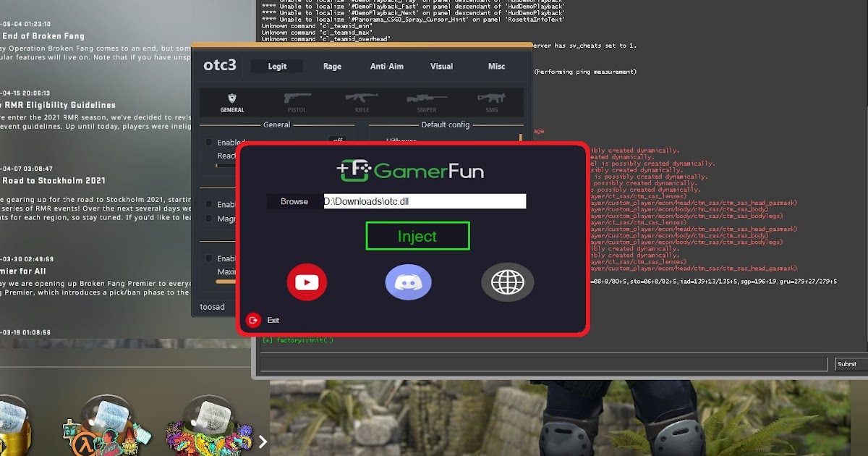Switch to the Visual tab
This screenshot has width=868, height=456.
(441, 66)
